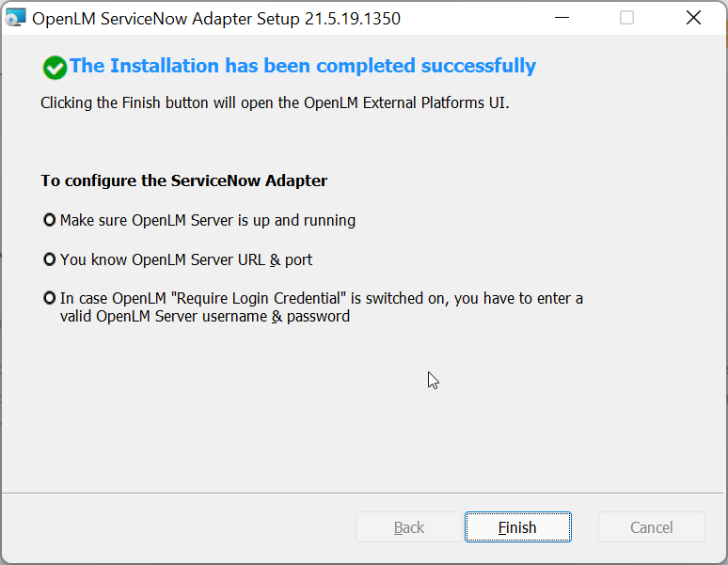
Task: Click the "Installation has been completed successfully" headline
Action: click(303, 66)
